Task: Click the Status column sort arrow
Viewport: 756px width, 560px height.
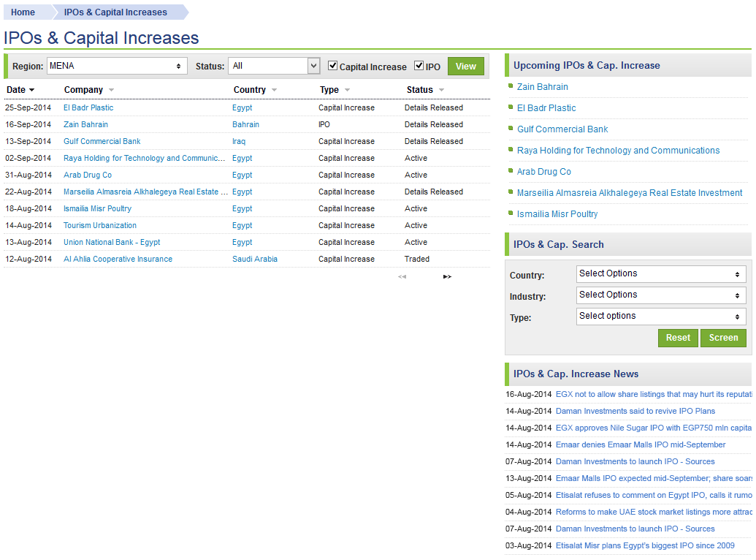Action: 442,90
